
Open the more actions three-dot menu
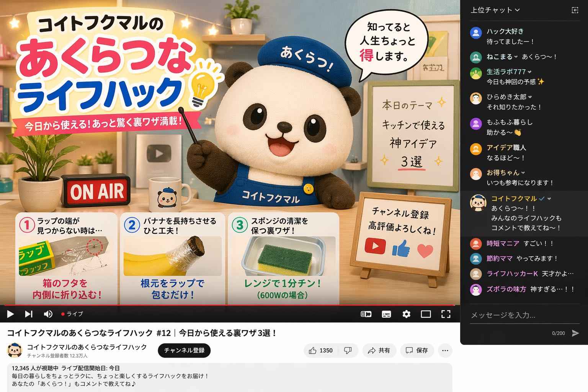445,350
